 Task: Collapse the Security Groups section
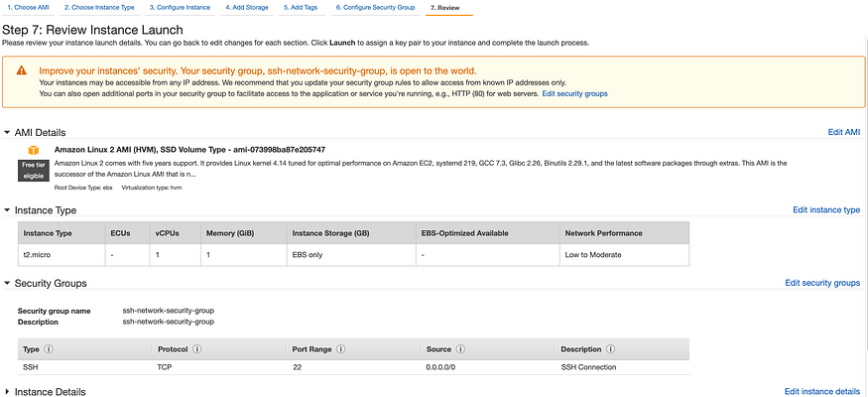pos(8,283)
